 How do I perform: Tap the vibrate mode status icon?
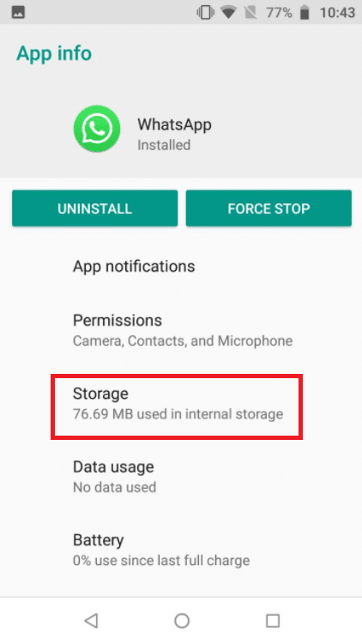[205, 13]
